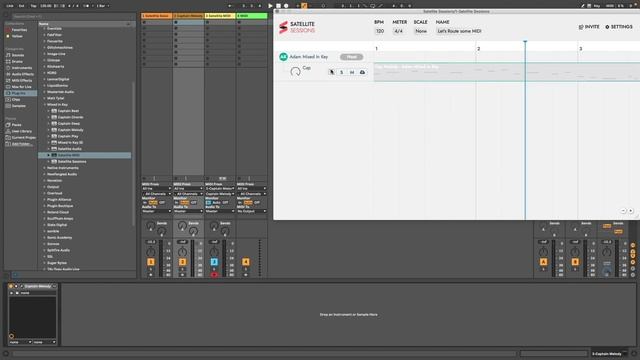Open the Audio Effects category
The width and height of the screenshot is (640, 360).
22,74
